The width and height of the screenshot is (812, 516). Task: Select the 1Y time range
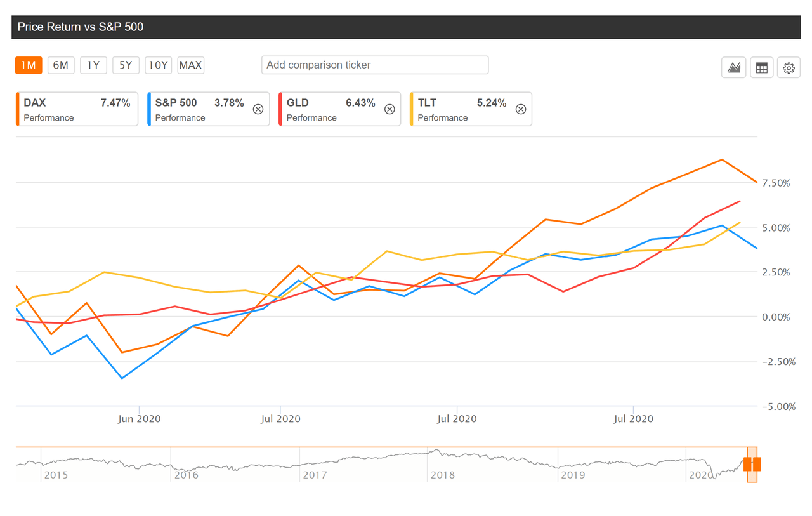pos(93,65)
